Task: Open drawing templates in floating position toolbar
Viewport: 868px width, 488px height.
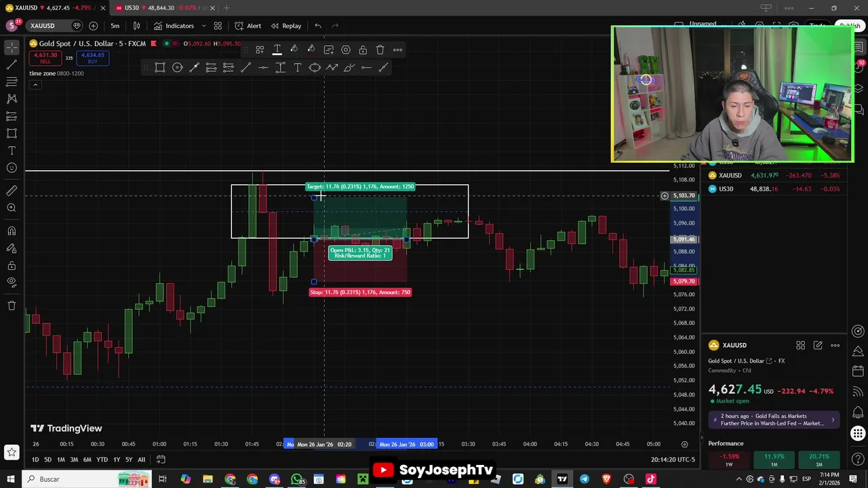Action: point(260,49)
